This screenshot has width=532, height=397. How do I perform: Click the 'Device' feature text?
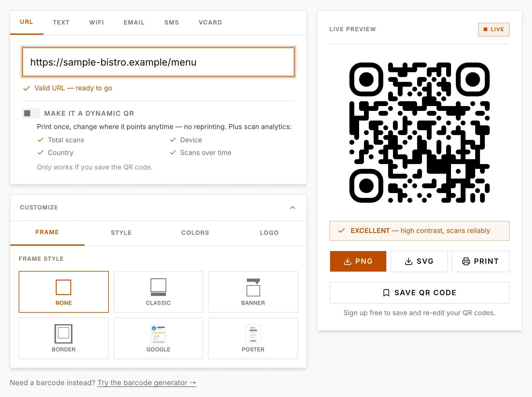(191, 140)
